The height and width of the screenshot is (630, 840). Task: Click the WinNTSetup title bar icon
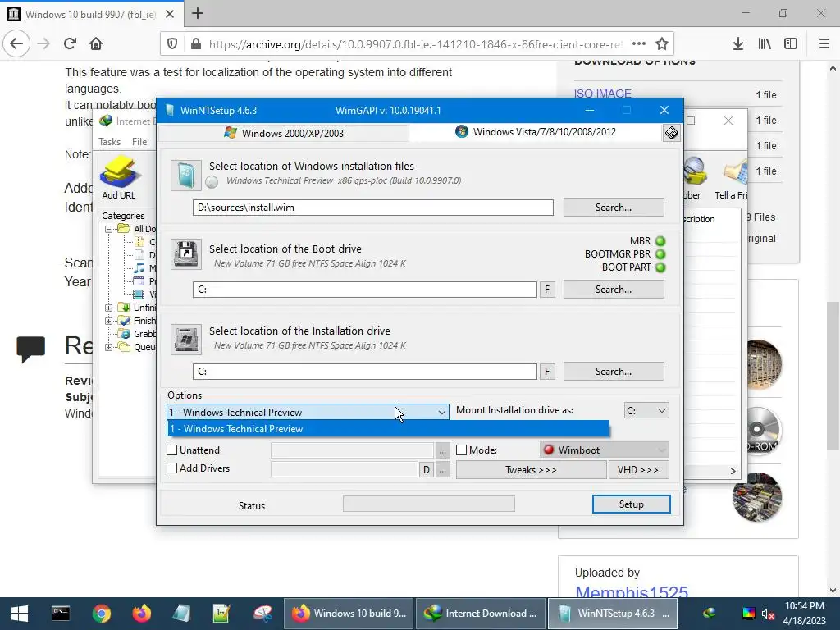click(171, 111)
